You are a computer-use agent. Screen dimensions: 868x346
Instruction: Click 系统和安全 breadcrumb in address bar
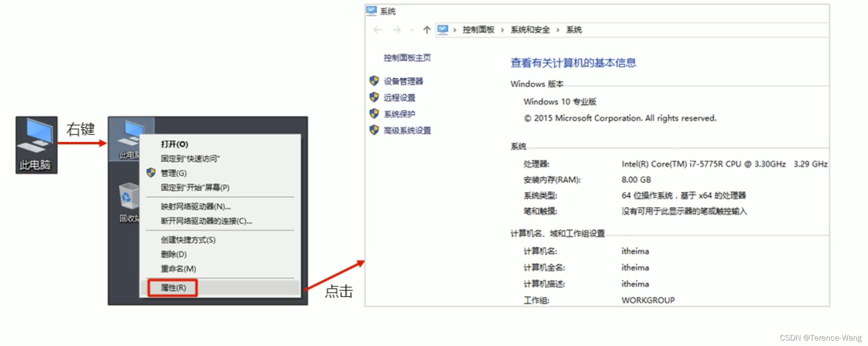530,30
